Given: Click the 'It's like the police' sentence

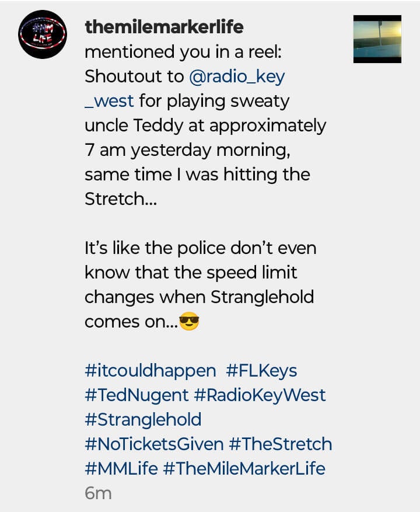Looking at the screenshot, I should [201, 248].
